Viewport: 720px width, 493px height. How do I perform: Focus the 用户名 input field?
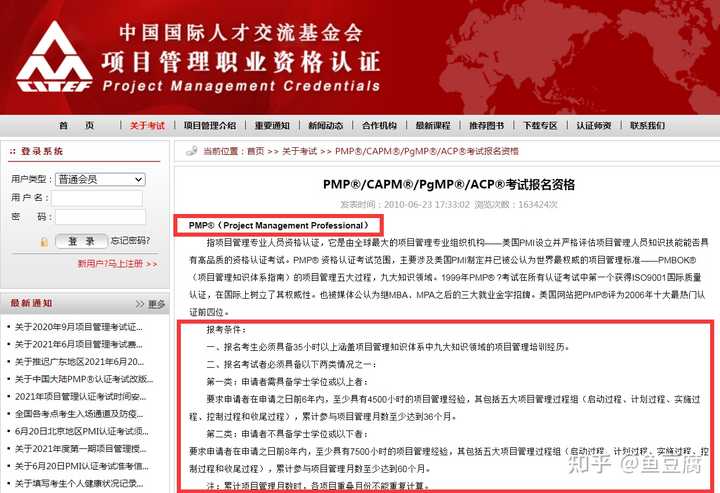click(x=97, y=198)
